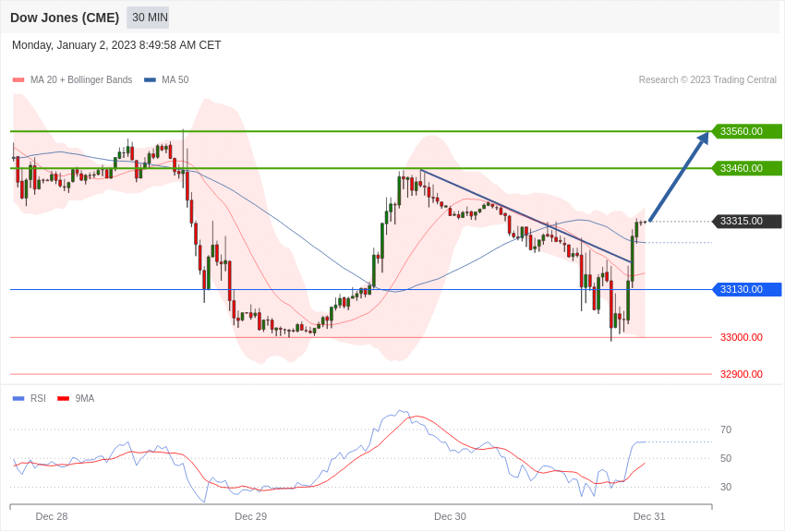Click the Dec 28 date axis label

point(52,516)
